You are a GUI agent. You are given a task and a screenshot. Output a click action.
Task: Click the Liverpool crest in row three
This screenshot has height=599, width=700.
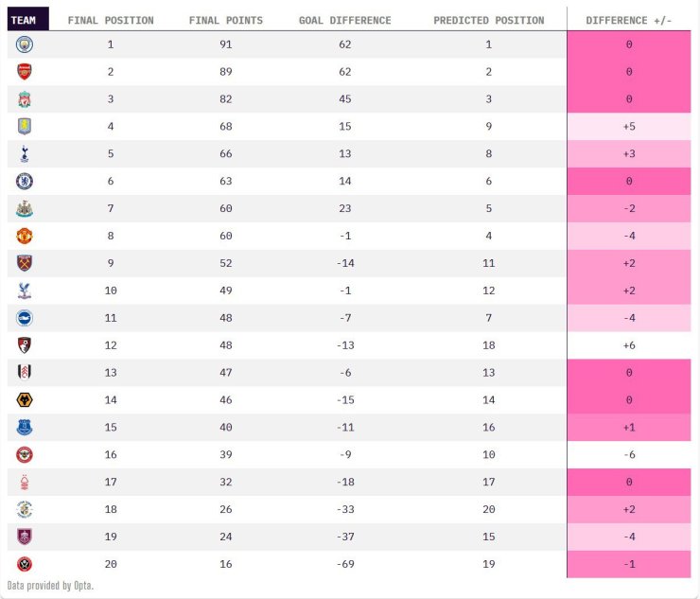tap(25, 99)
